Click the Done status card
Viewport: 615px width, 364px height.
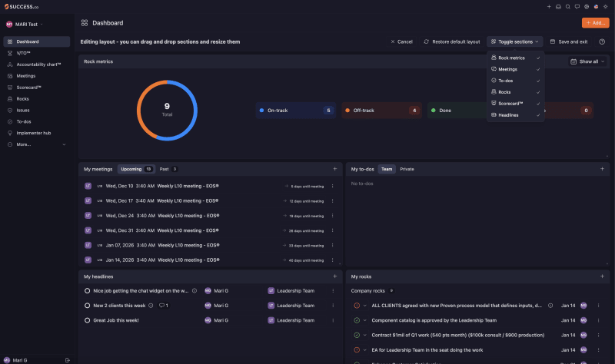[x=457, y=111]
